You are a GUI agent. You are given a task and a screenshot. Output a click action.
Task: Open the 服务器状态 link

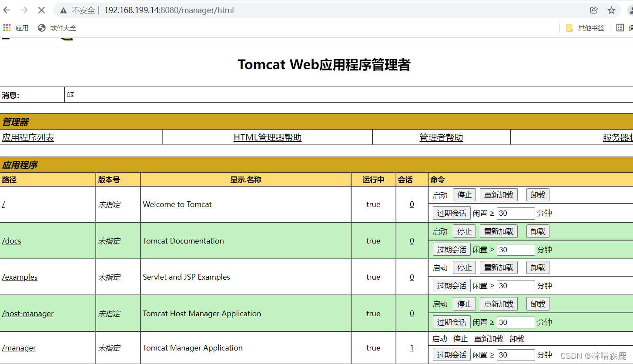point(618,137)
